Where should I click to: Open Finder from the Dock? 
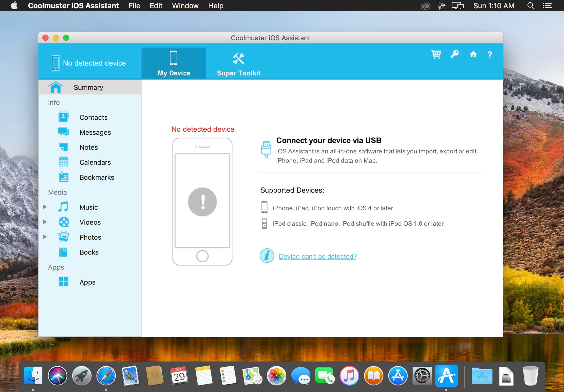(33, 375)
